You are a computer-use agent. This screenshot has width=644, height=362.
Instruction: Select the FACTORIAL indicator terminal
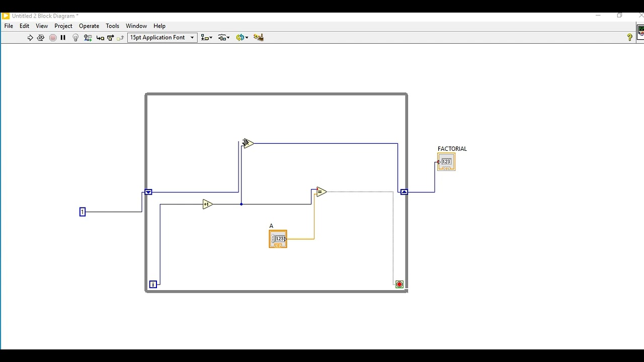[446, 162]
